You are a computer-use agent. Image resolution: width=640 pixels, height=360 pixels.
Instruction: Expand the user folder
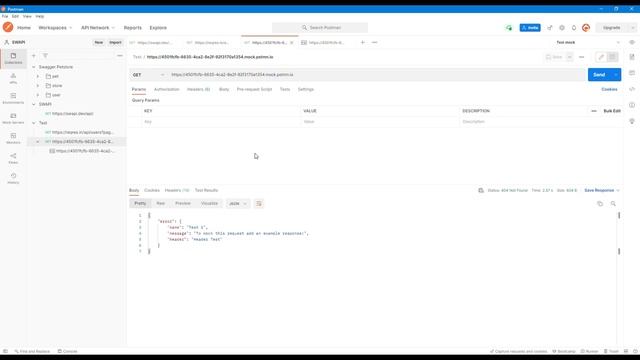click(x=38, y=95)
